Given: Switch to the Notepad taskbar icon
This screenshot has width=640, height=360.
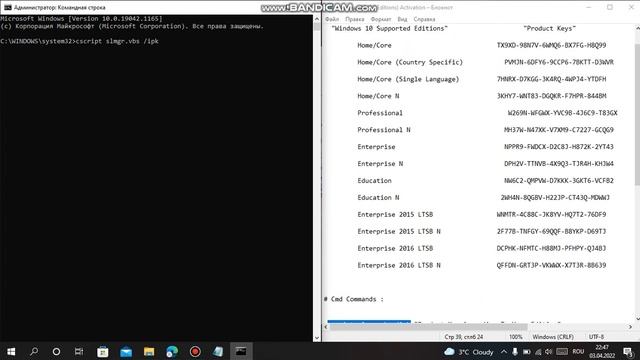Looking at the screenshot, I should 218,351.
